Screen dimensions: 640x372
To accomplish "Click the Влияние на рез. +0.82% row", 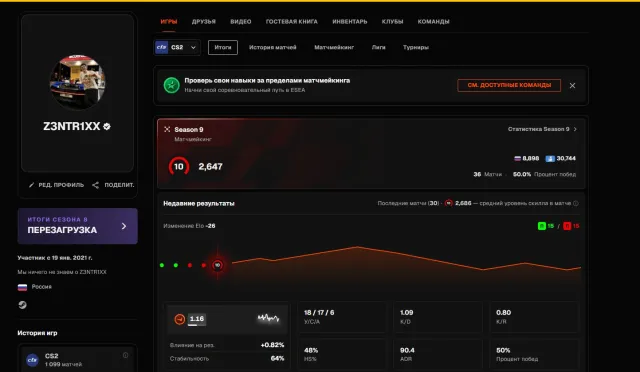I will point(227,345).
